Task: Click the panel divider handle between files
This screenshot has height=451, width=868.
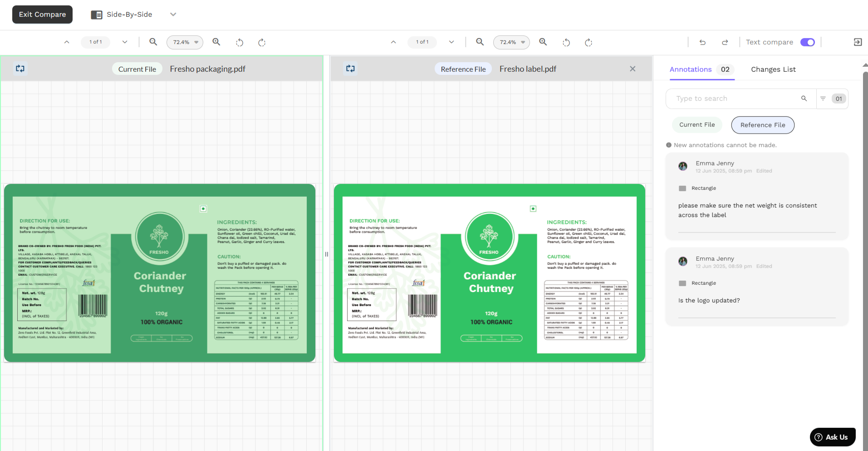Action: 327,254
